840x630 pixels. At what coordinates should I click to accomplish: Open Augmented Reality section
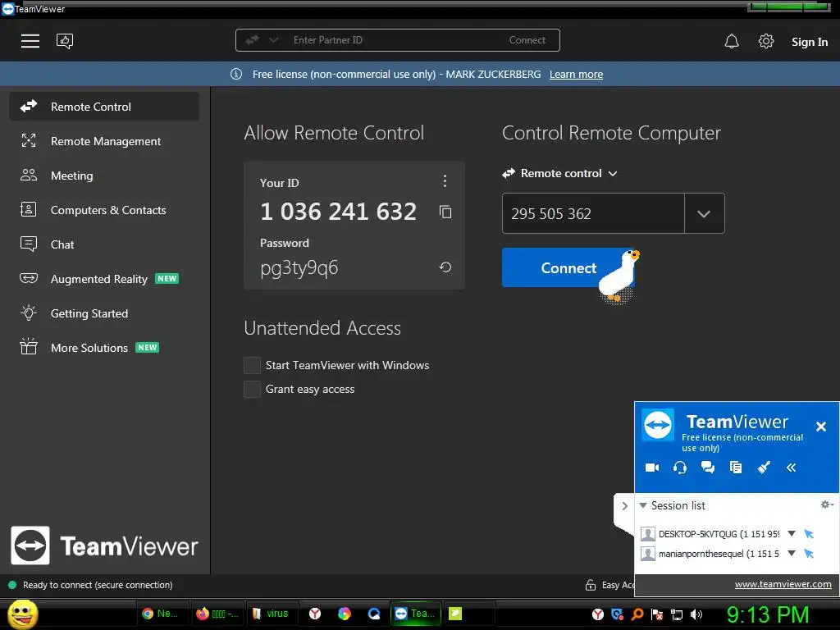coord(104,279)
